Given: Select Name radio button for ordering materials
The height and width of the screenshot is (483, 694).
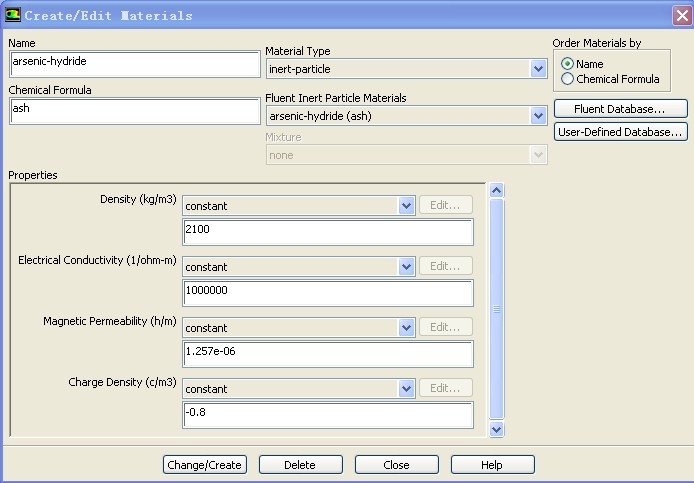Looking at the screenshot, I should (568, 64).
